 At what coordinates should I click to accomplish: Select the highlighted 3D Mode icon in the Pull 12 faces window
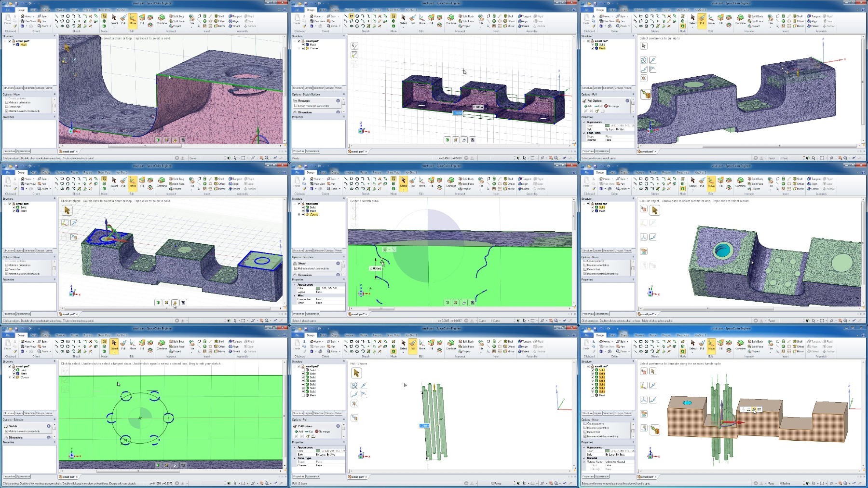[x=393, y=351]
